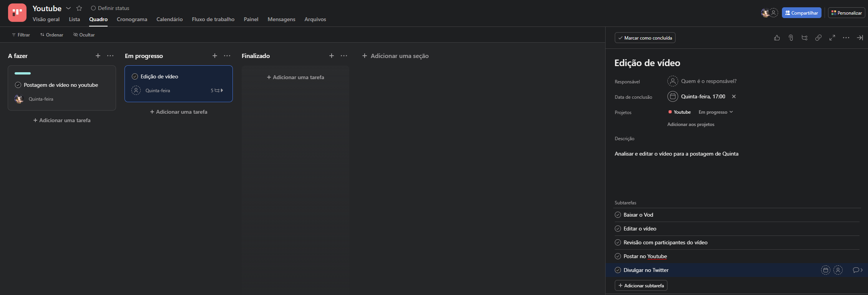Open more options for Em progresso column
868x295 pixels.
(227, 56)
